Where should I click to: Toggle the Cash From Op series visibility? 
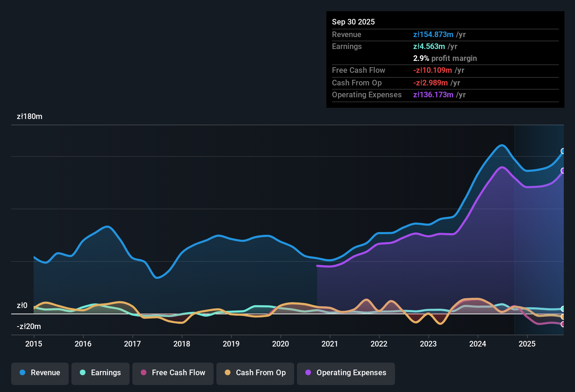pos(255,373)
